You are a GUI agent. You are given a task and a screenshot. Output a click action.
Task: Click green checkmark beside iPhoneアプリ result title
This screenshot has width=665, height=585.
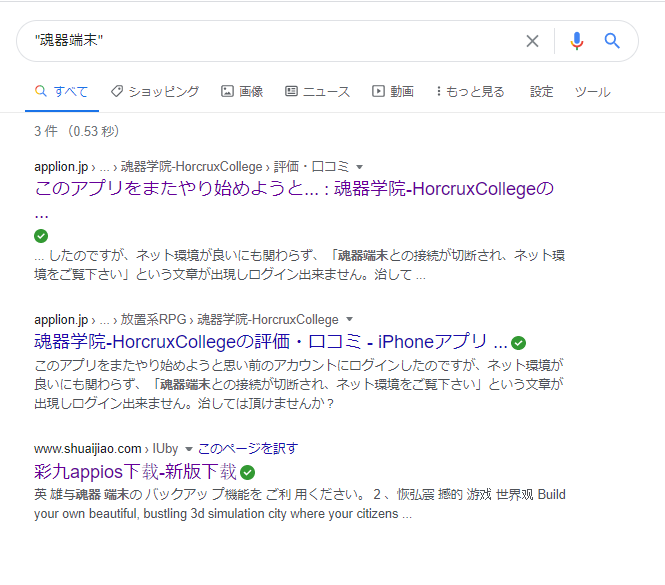click(x=518, y=343)
